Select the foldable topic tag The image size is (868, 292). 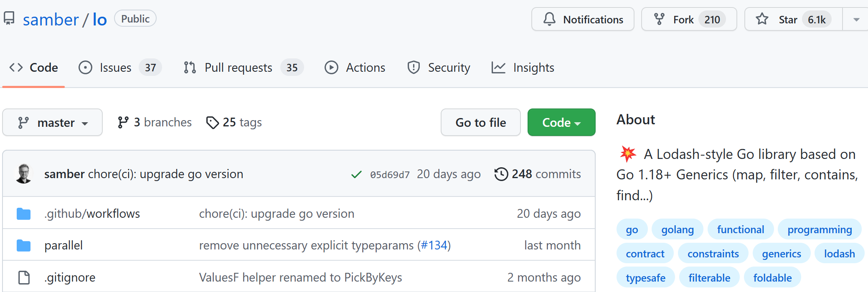point(772,278)
